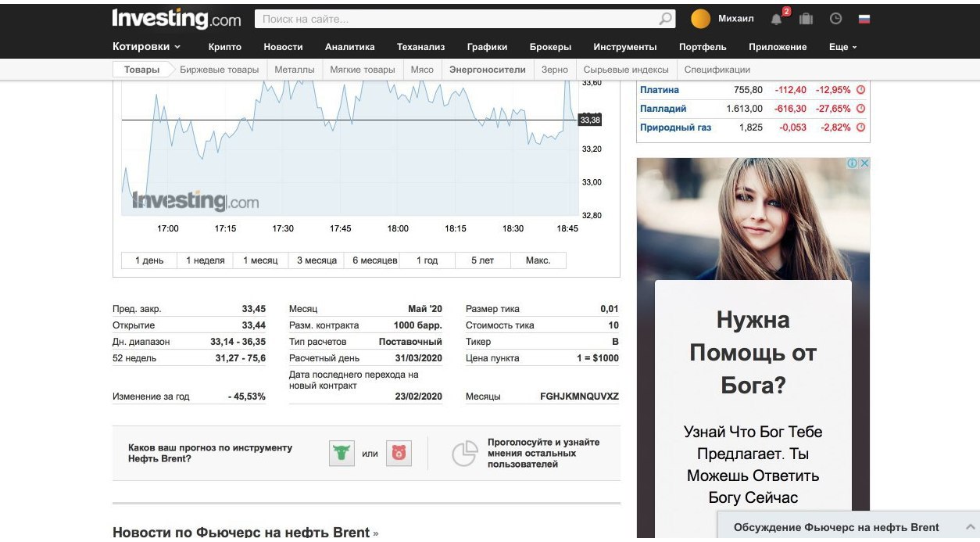Select the Зерно submenu tab

pos(555,70)
